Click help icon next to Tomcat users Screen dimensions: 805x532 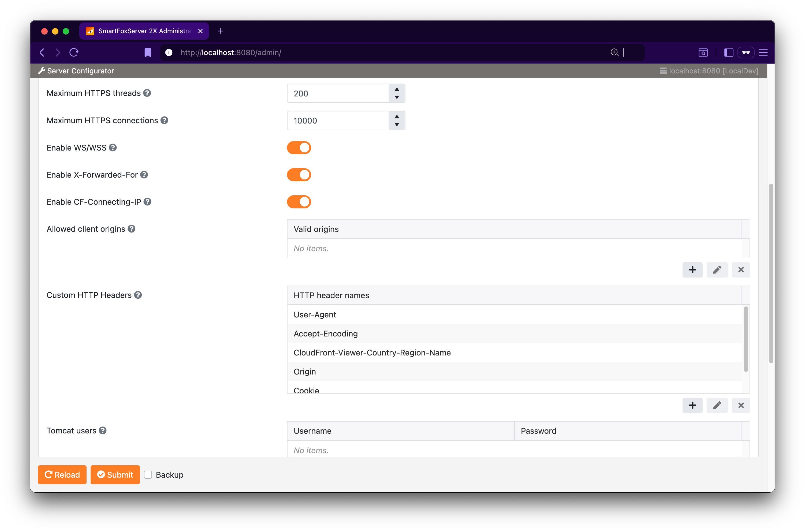coord(102,430)
